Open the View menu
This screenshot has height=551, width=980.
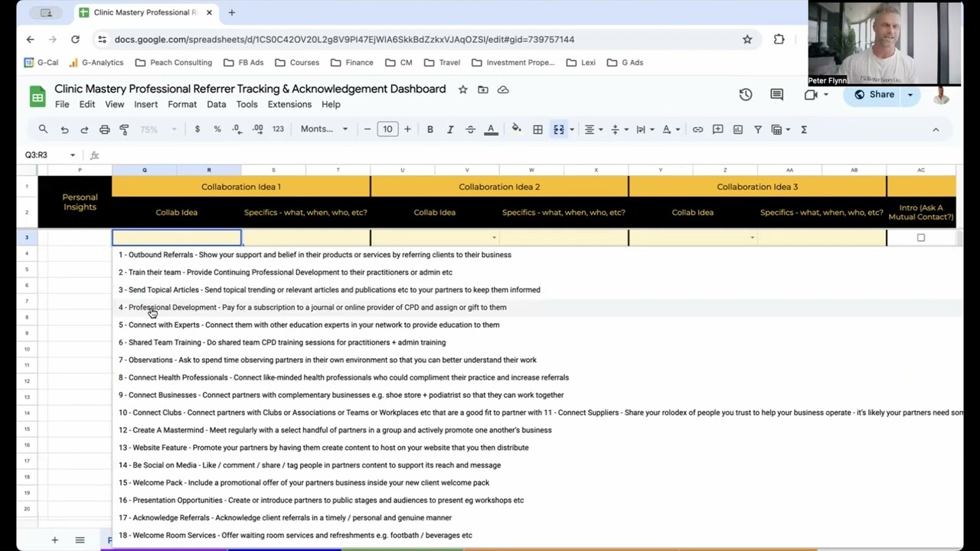pos(114,104)
